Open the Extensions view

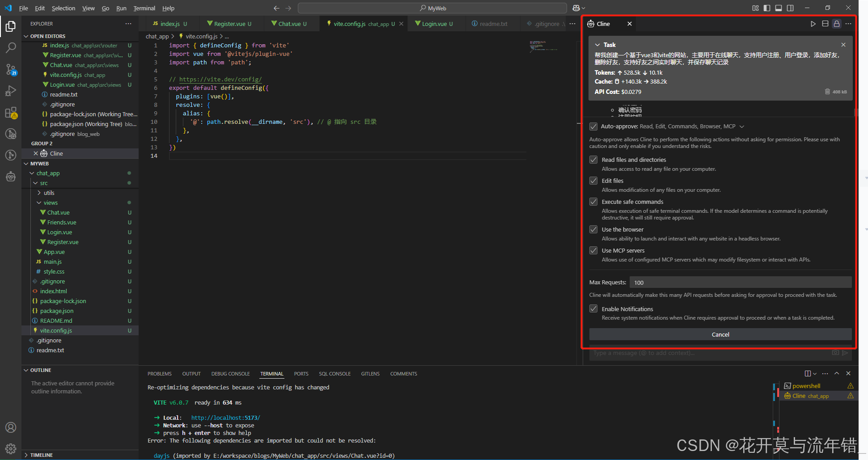click(x=11, y=113)
